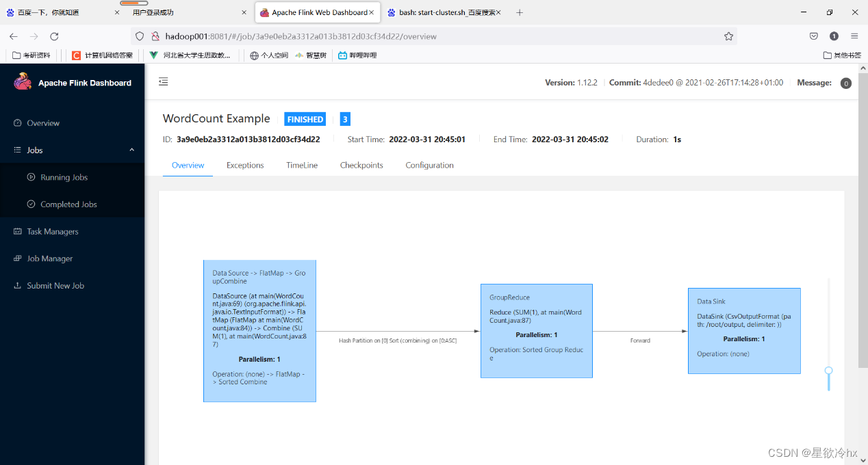Screen dimensions: 868x465
Task: Click the Completed Jobs check-circle icon
Action: pos(31,204)
